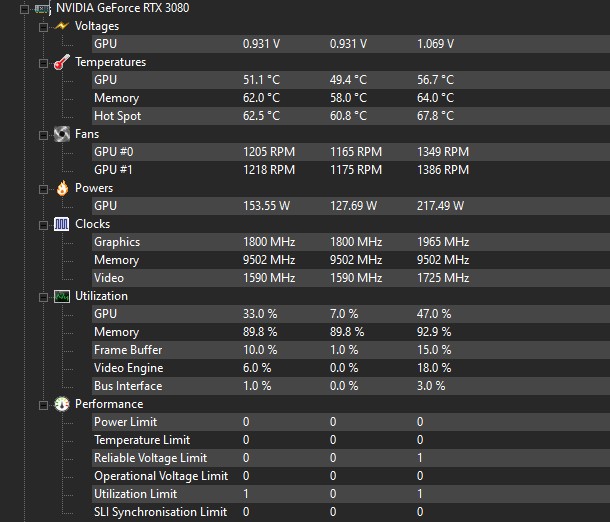Collapse the Temperatures section

[43, 63]
